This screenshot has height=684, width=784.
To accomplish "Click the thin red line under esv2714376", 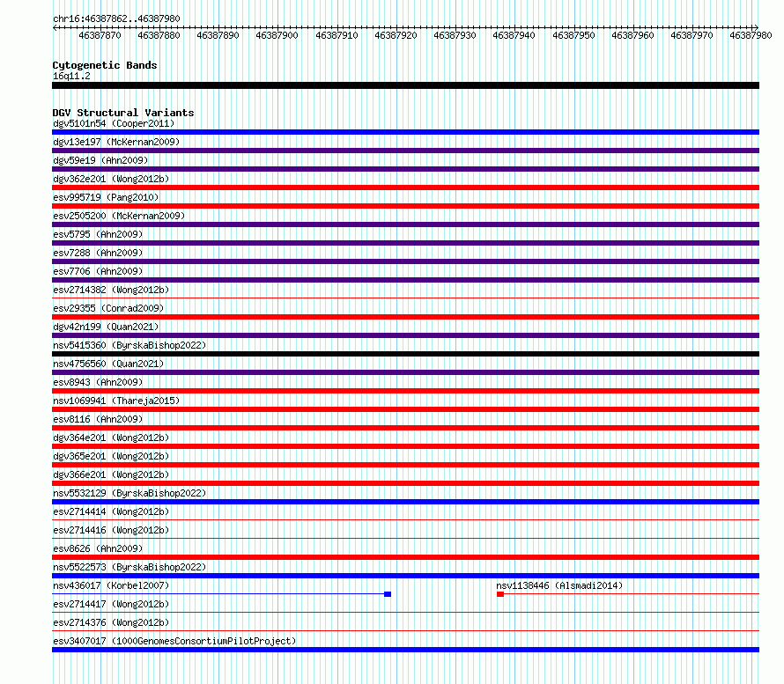I will [x=405, y=631].
